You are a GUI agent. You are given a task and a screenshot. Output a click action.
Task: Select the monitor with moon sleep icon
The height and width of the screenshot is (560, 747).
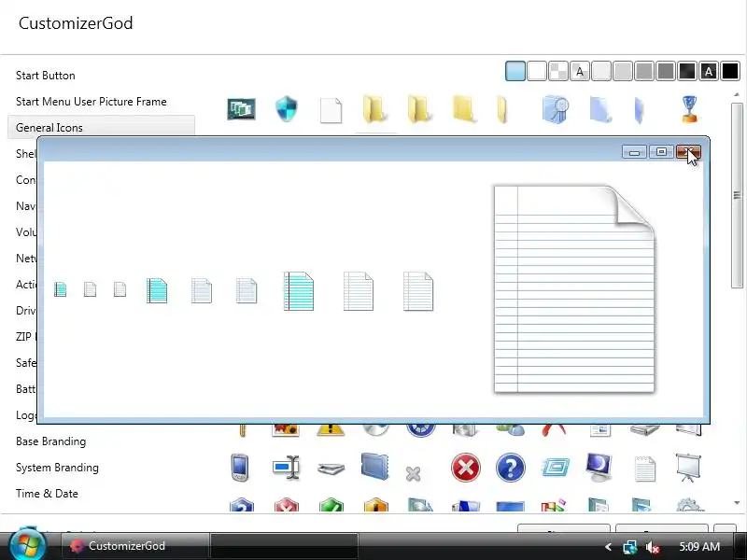click(x=599, y=468)
